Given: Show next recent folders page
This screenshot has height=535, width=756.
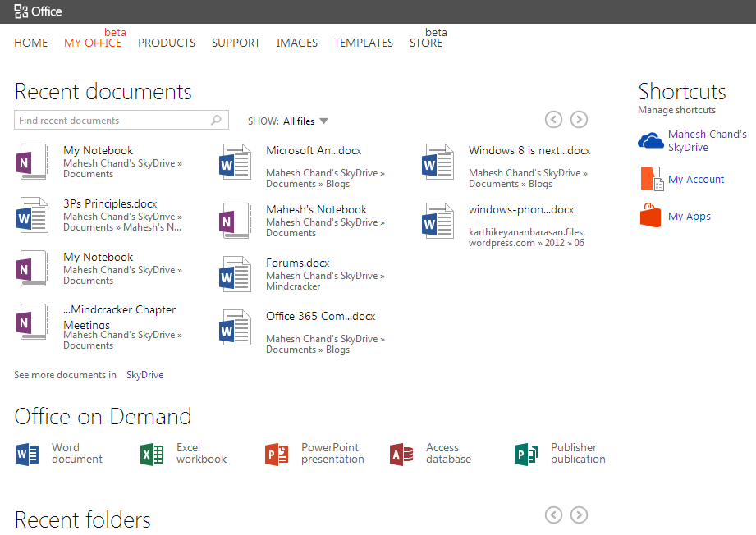Looking at the screenshot, I should (579, 514).
